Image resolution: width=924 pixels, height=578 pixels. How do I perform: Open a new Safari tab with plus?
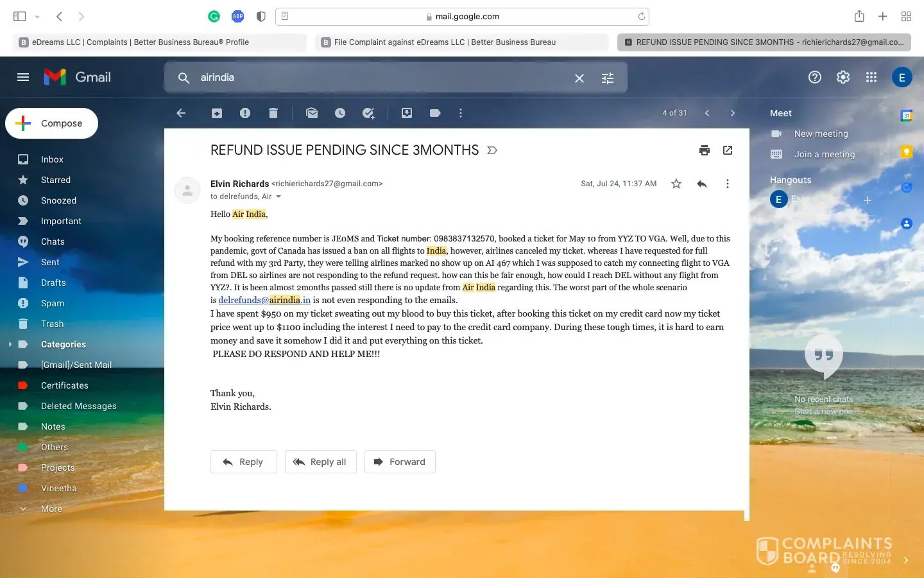click(x=883, y=17)
